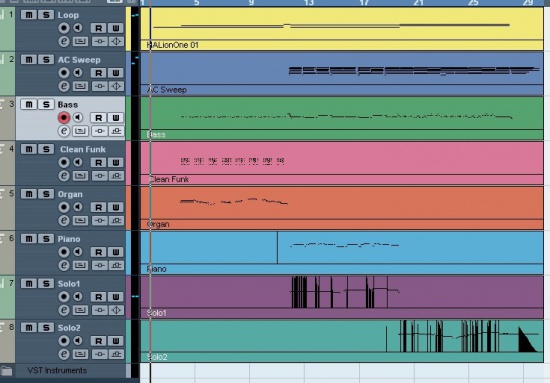Screen dimensions: 550x383
Task: Expand the VST Instruments folder
Action: pyautogui.click(x=6, y=371)
